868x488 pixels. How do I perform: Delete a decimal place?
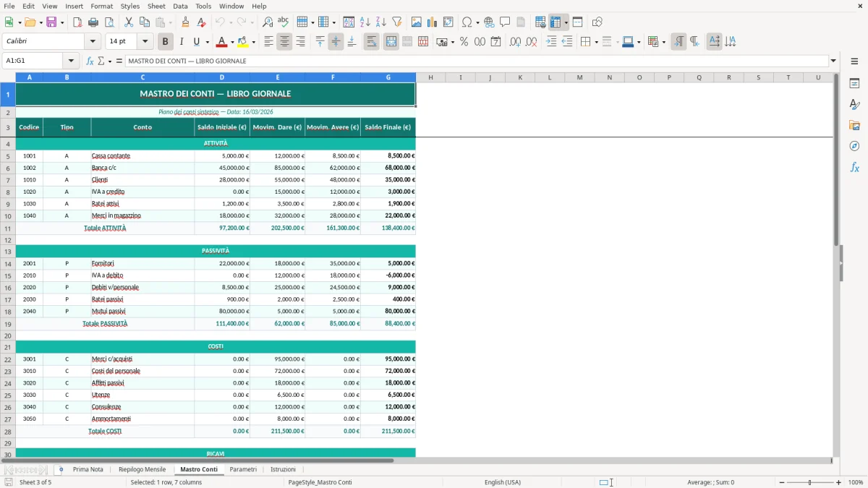[x=531, y=42]
